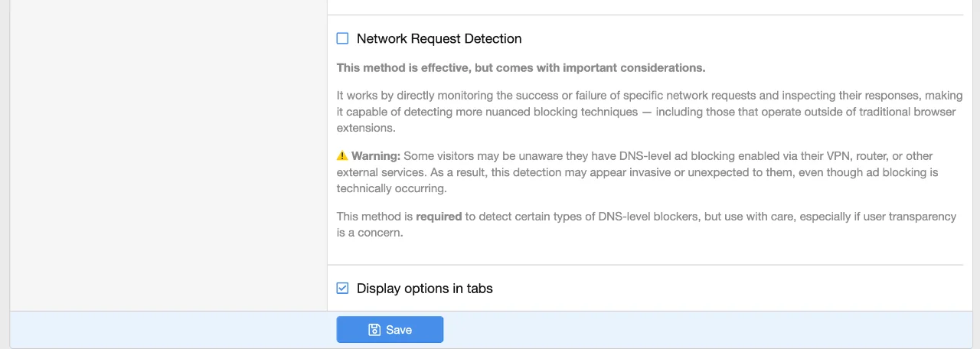Click the yellow warning triangle icon

(x=342, y=156)
